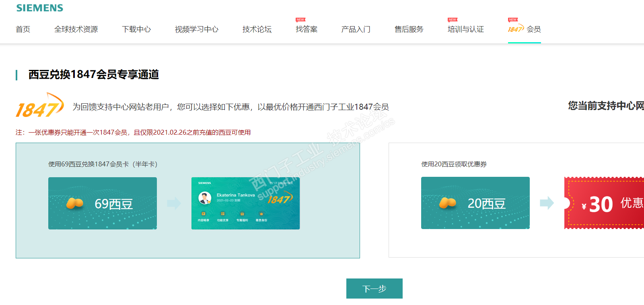Click the label 使用69西豆兑换1847会员卡（半年卡）
644x305 pixels.
(x=103, y=164)
